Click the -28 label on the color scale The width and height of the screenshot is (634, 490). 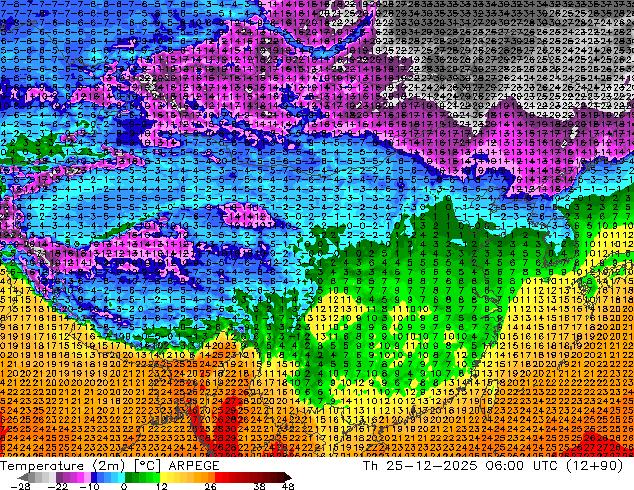click(20, 486)
